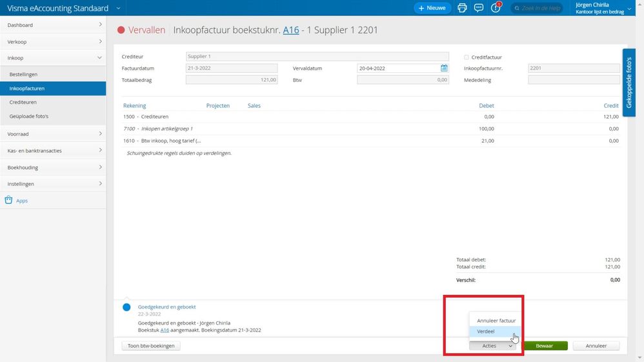Choose Annuleer factuur in the menu
Image resolution: width=644 pixels, height=362 pixels.
(x=496, y=320)
